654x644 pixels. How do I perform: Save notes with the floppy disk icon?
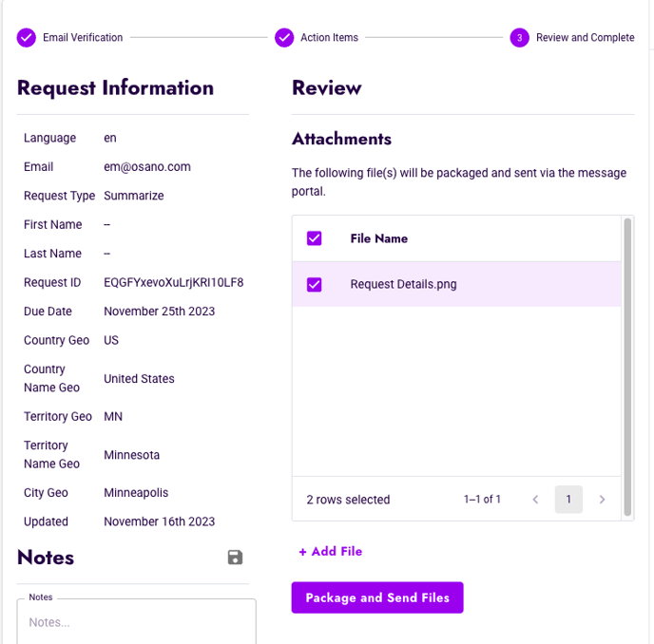(236, 558)
